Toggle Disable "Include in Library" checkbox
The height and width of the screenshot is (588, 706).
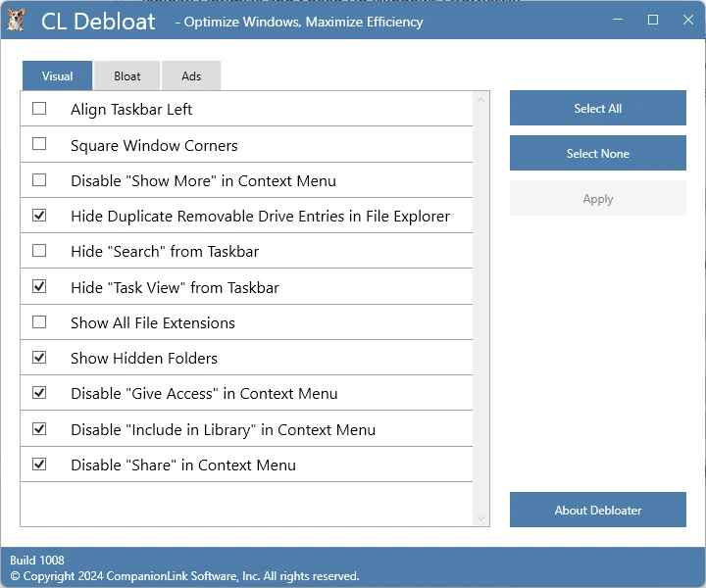pyautogui.click(x=39, y=428)
